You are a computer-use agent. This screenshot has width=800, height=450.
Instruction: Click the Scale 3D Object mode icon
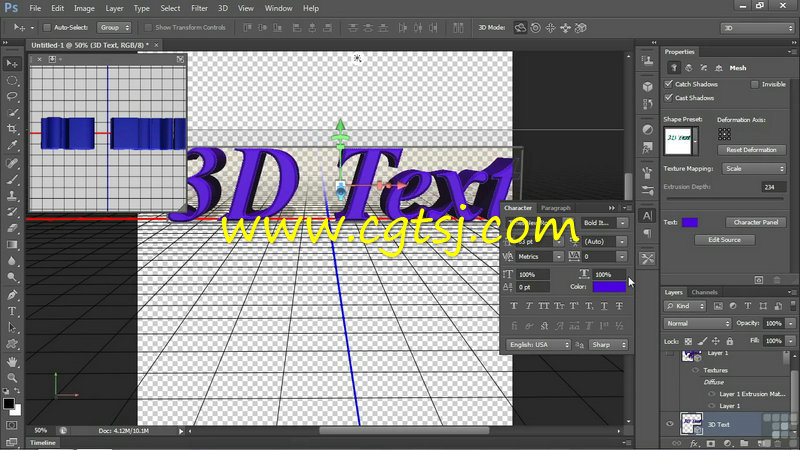pyautogui.click(x=581, y=28)
